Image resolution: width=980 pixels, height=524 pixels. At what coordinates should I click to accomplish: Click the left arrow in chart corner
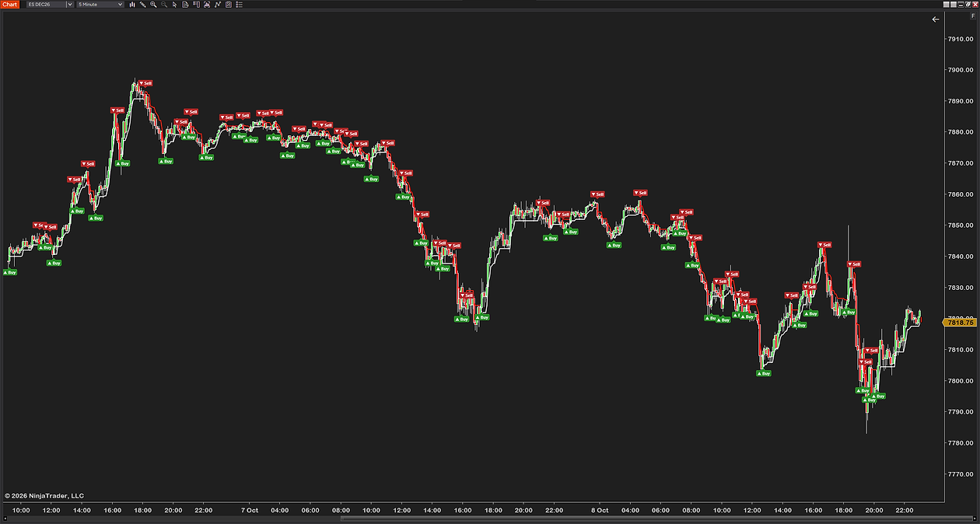click(936, 19)
